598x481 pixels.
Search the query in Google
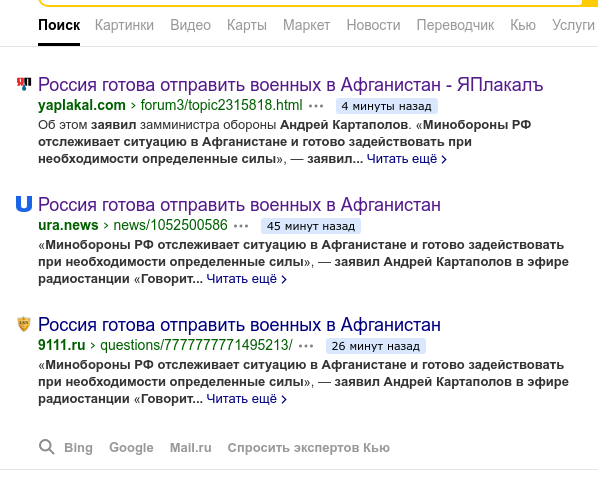coord(131,447)
